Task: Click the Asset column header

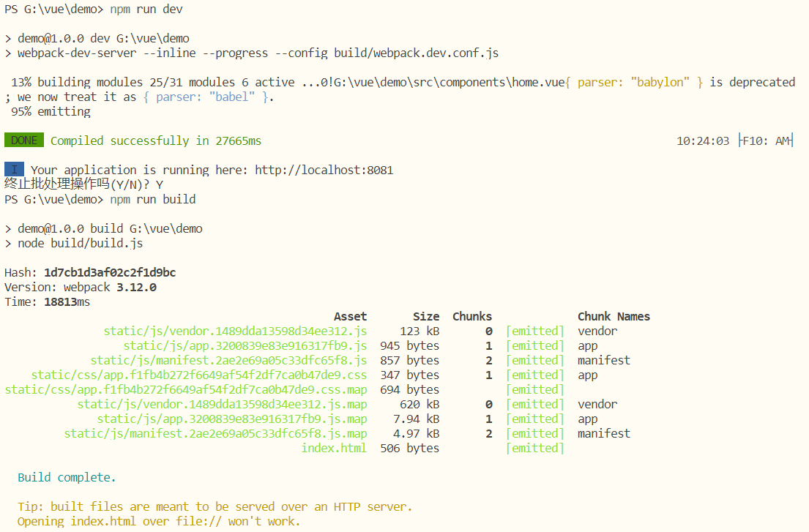Action: (x=351, y=317)
